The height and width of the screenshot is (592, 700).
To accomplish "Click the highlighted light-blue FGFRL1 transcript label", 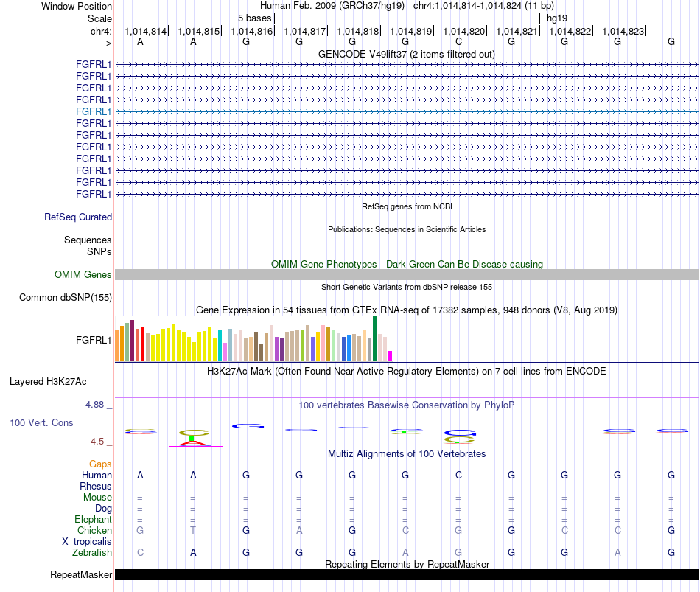I will (x=94, y=112).
